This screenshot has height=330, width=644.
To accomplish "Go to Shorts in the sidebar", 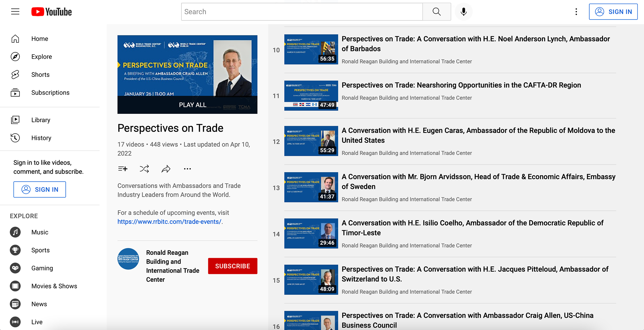I will tap(50, 75).
